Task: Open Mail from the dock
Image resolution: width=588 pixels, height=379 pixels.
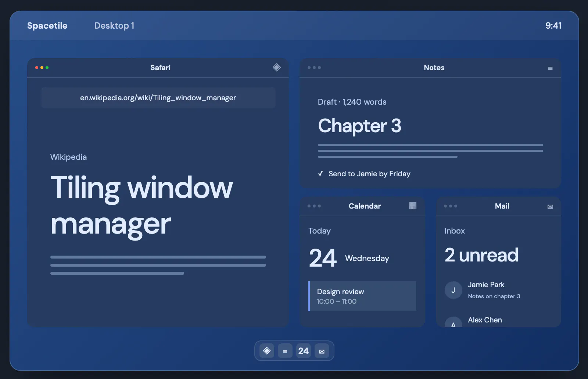Action: pyautogui.click(x=322, y=351)
